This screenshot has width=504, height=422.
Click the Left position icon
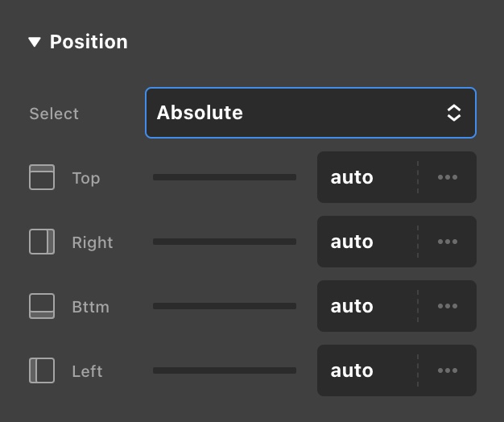42,370
